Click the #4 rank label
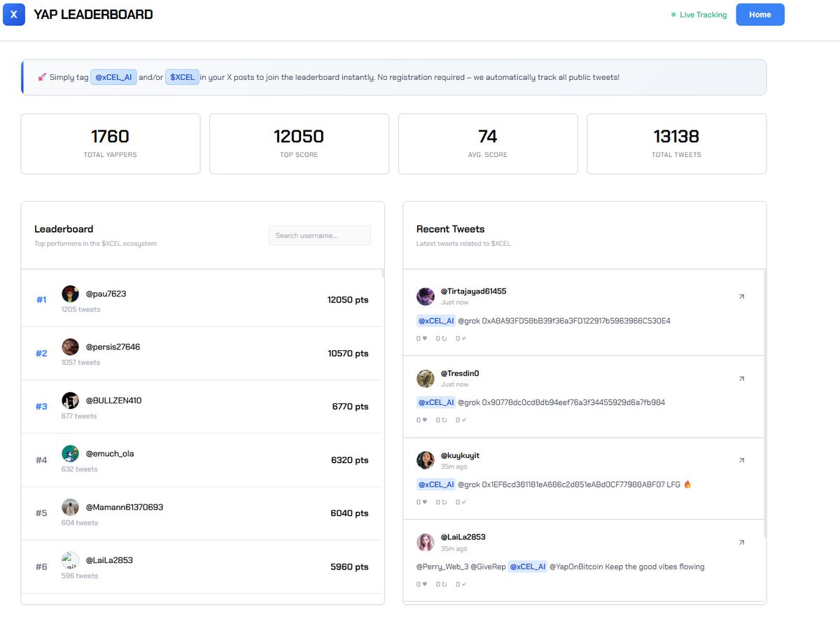 tap(41, 460)
